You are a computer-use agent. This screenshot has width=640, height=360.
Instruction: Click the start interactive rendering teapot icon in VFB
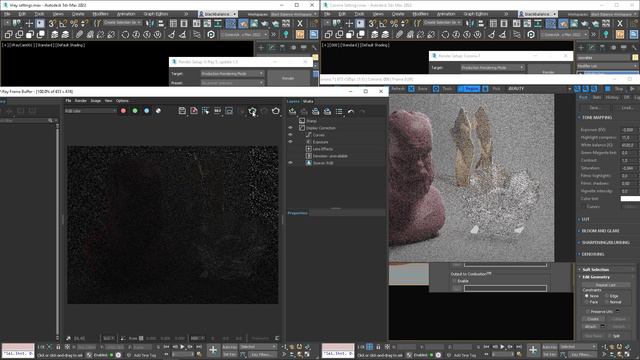click(252, 111)
